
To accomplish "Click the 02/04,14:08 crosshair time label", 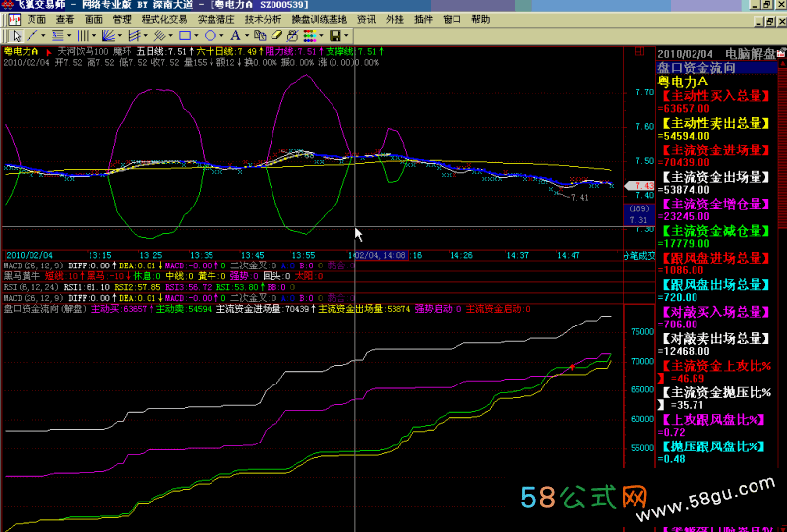I will pos(381,255).
